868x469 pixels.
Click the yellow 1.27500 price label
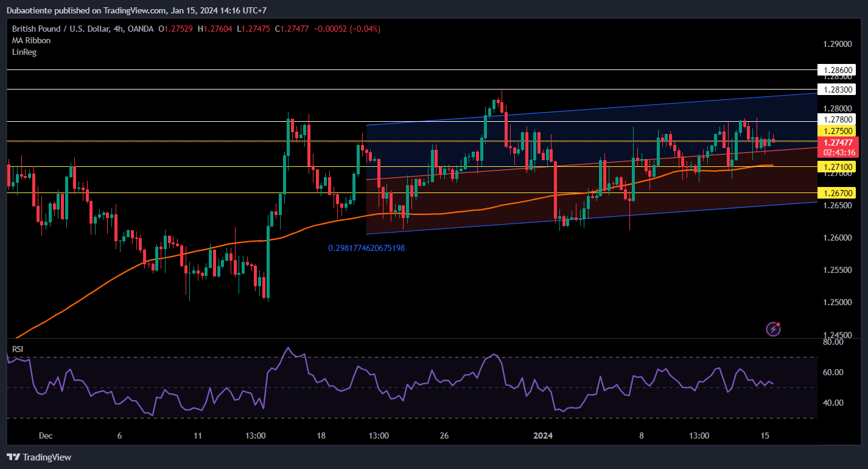pyautogui.click(x=838, y=130)
